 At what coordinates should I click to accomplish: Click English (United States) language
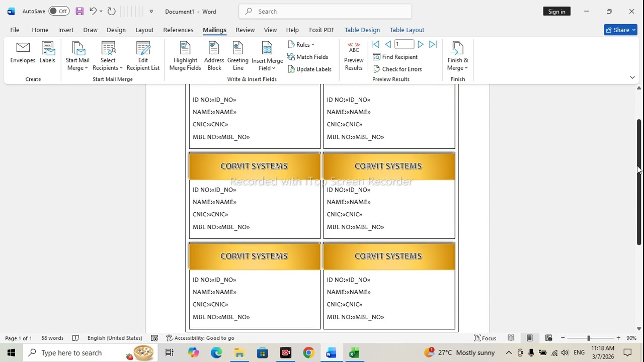coord(115,338)
